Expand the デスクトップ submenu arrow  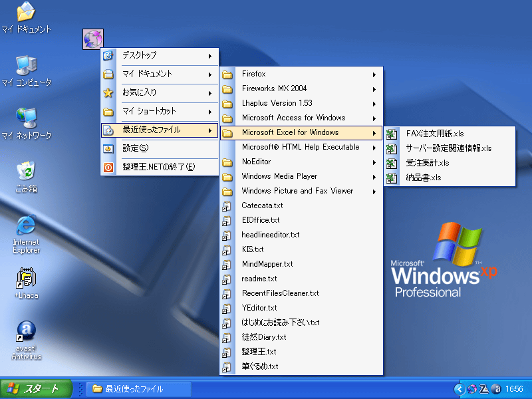210,56
